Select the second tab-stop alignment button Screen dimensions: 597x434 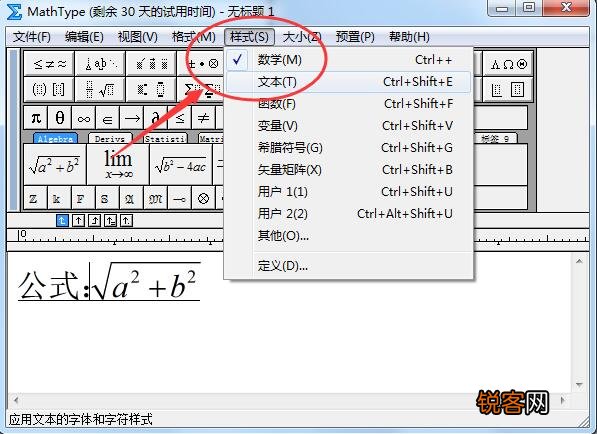tap(78, 220)
